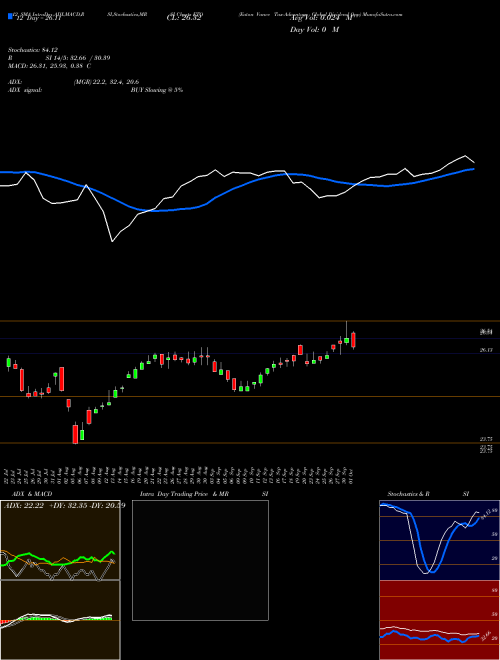Click the 'CL: 26.32' closing price text
The width and height of the screenshot is (500, 660).
184,19
